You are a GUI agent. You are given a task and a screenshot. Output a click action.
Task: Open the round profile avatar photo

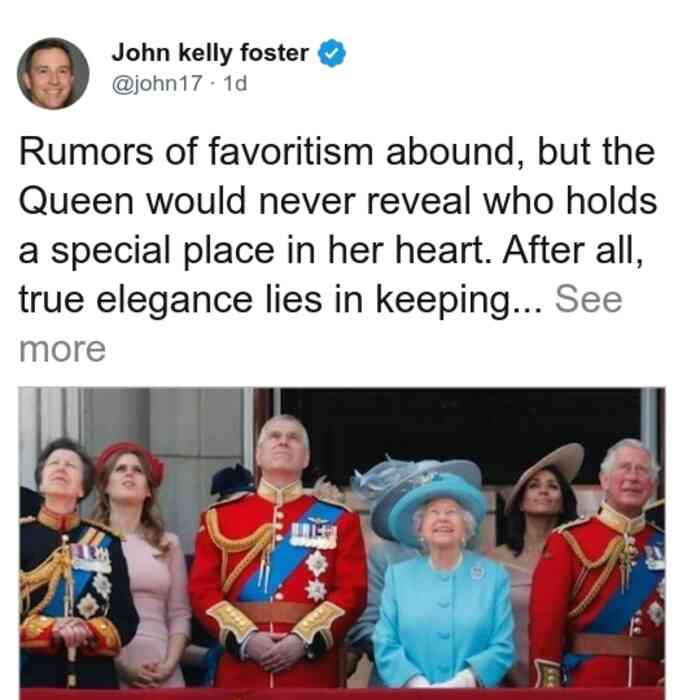click(x=53, y=74)
